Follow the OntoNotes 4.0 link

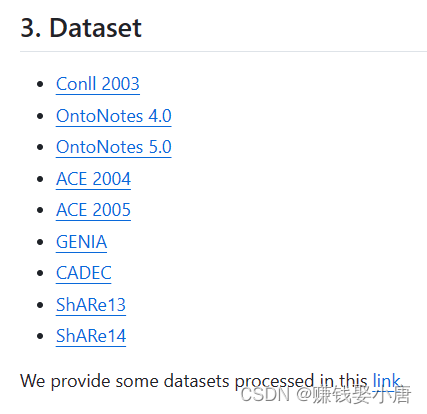tap(114, 116)
